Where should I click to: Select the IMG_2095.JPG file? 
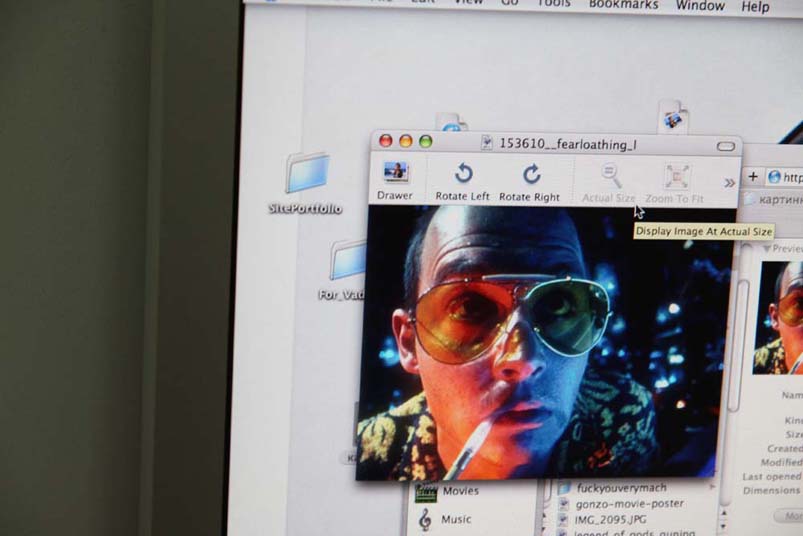[610, 520]
